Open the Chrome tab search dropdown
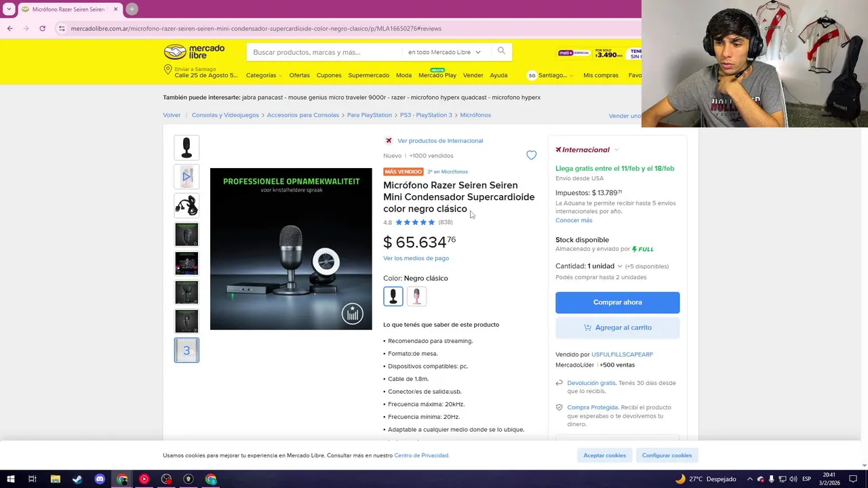This screenshot has width=868, height=488. tap(9, 9)
